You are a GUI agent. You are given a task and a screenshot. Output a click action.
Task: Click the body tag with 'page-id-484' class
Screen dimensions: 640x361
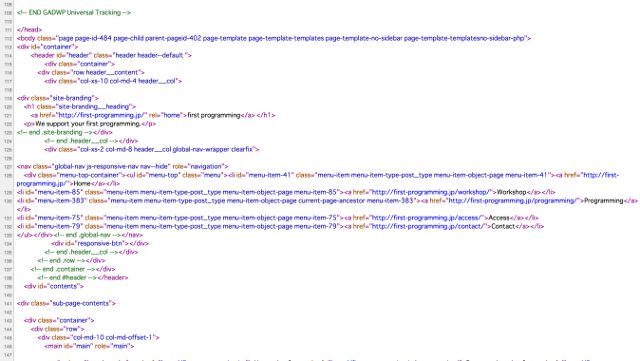274,38
